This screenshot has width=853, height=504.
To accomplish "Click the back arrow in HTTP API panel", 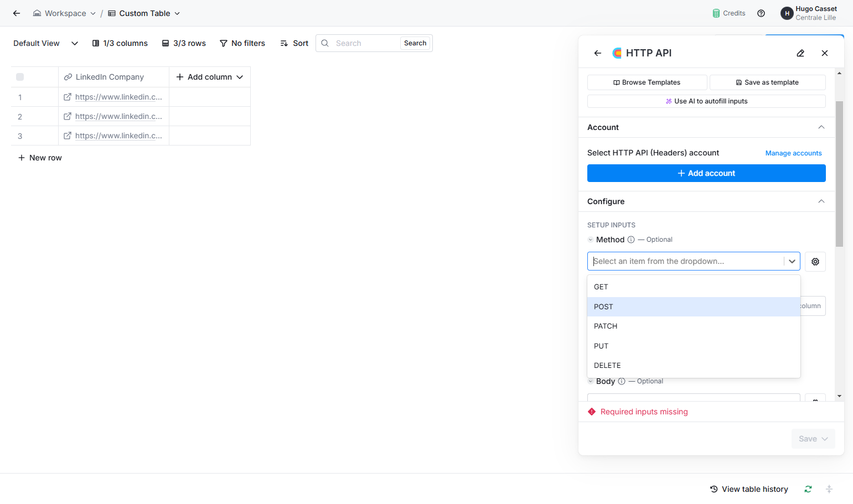I will point(598,53).
